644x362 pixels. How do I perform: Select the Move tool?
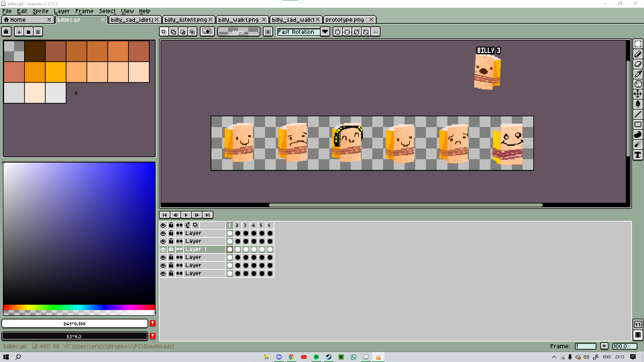[x=638, y=94]
